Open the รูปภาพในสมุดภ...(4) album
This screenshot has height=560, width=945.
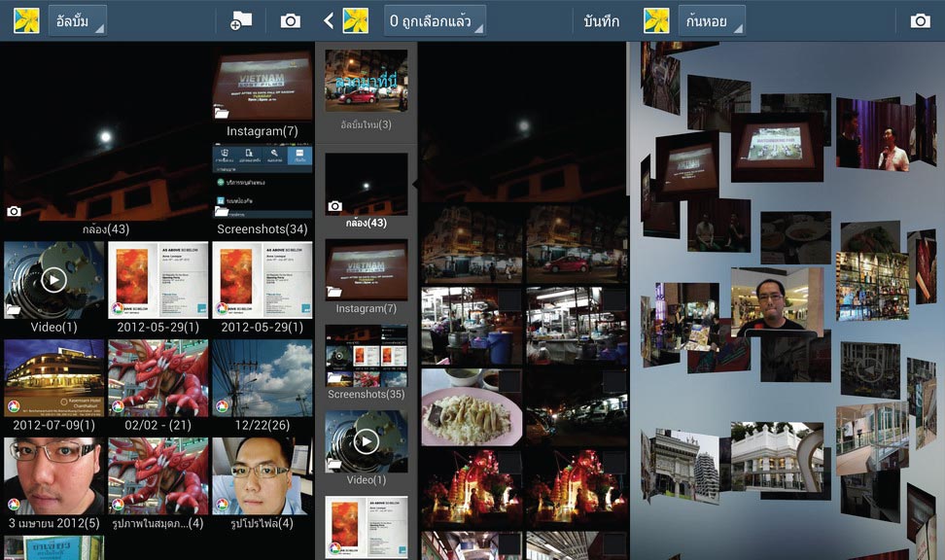tap(157, 484)
